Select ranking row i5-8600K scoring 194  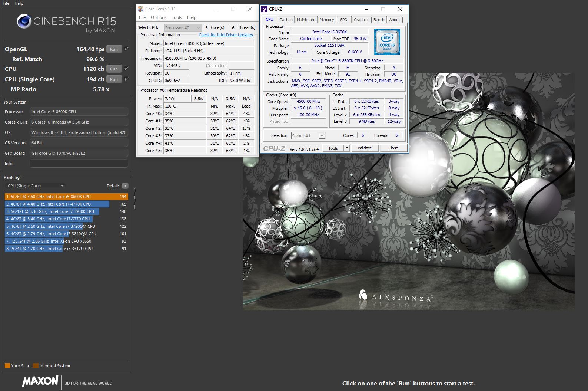click(x=67, y=197)
